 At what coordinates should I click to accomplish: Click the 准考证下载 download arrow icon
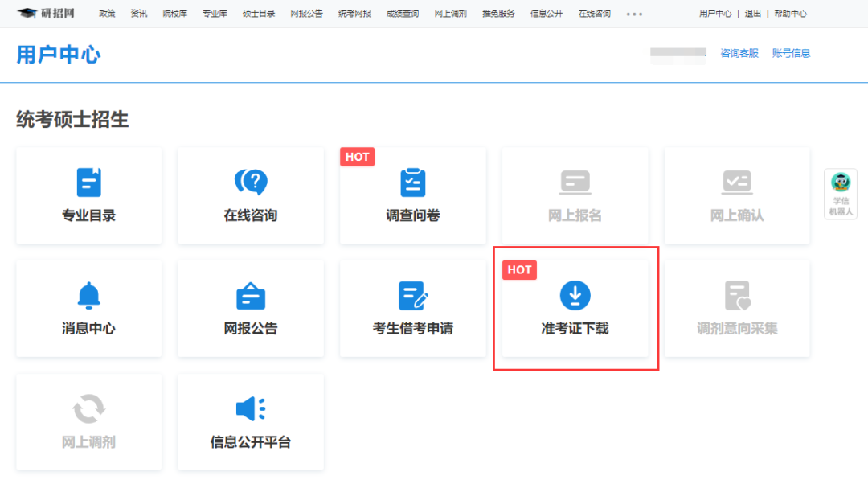click(575, 295)
